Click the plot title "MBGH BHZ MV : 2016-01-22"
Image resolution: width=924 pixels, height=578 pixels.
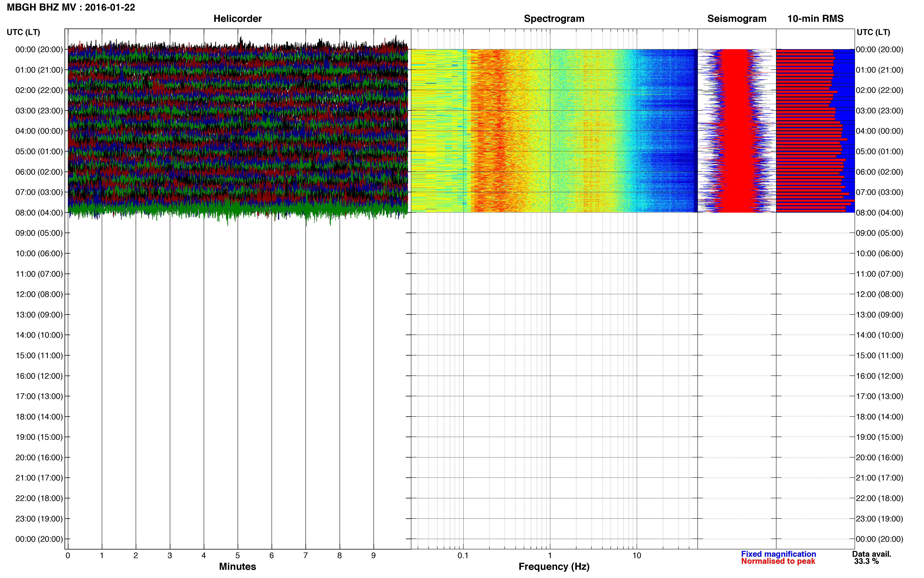click(71, 7)
